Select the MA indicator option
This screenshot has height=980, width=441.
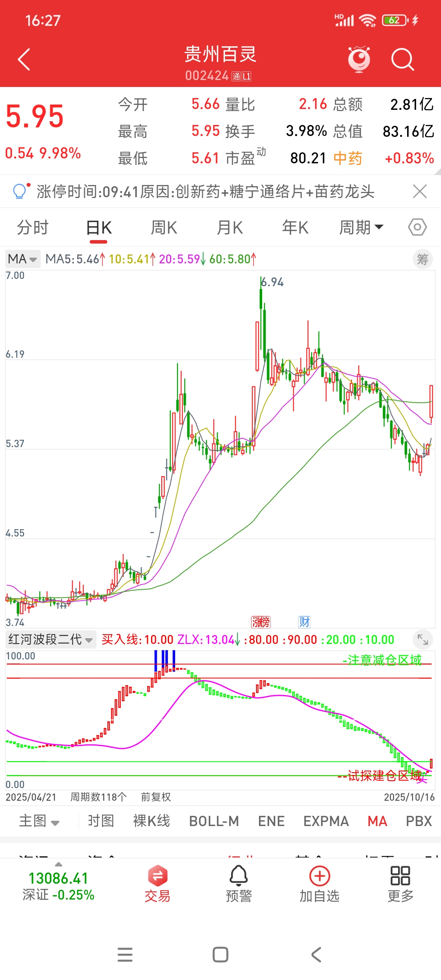pos(377,821)
